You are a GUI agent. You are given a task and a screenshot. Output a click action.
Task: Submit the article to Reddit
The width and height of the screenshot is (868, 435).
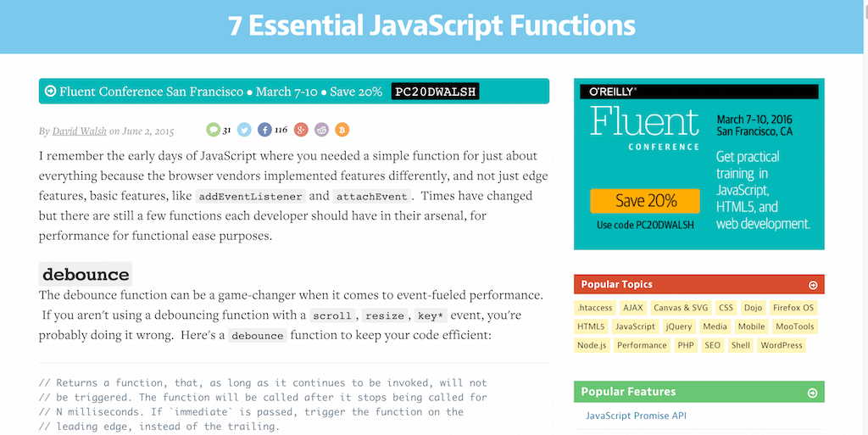pos(322,130)
